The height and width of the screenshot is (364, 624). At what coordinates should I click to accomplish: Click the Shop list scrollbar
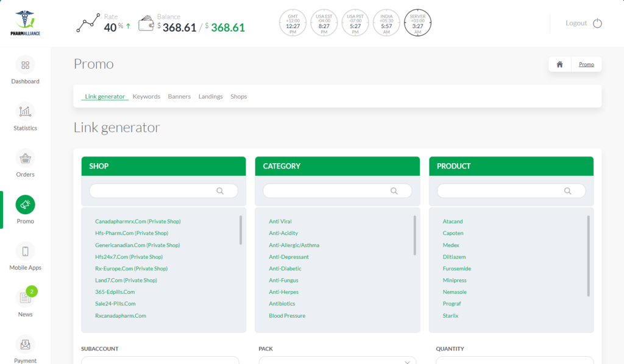click(240, 230)
